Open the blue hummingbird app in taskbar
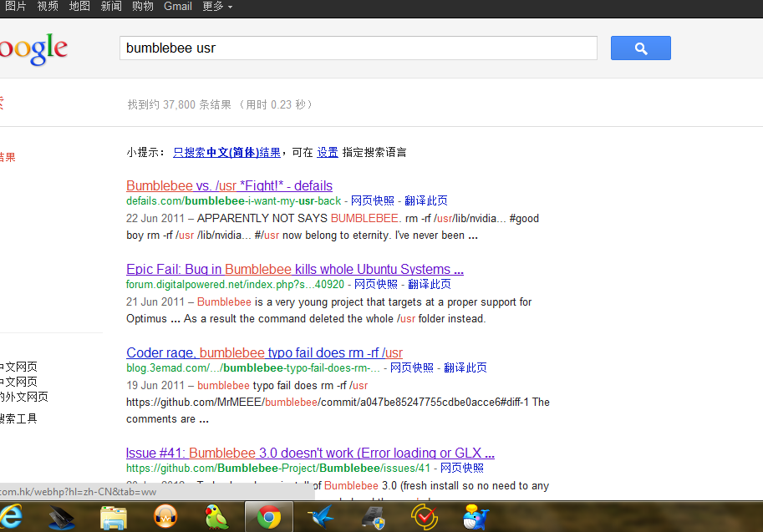This screenshot has width=763, height=532. tap(321, 516)
